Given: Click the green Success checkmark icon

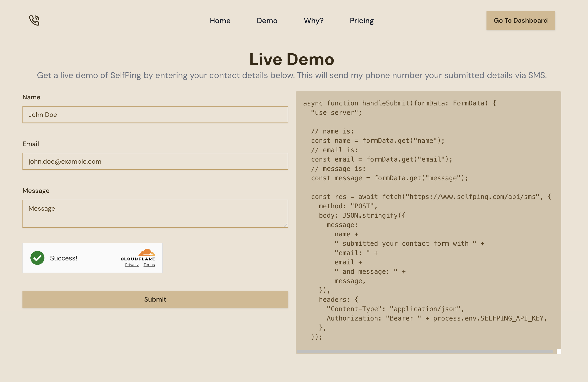Looking at the screenshot, I should (37, 258).
